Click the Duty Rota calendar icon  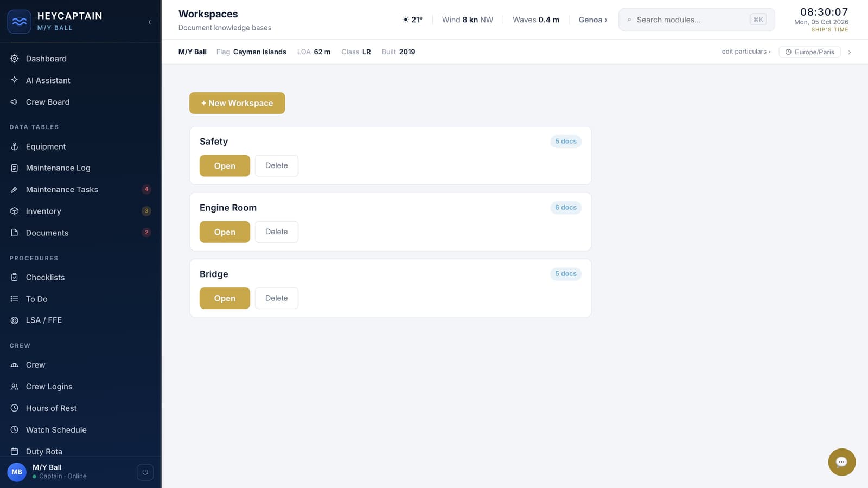(x=15, y=451)
